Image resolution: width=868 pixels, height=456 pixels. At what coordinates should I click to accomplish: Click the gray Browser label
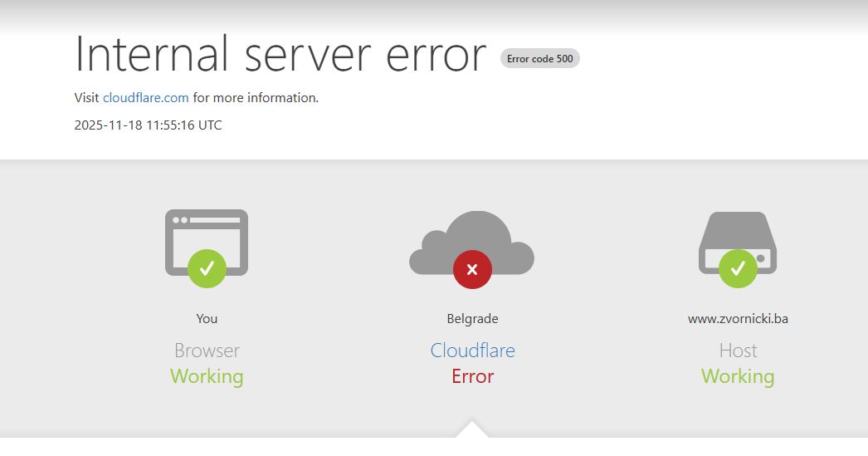(207, 351)
